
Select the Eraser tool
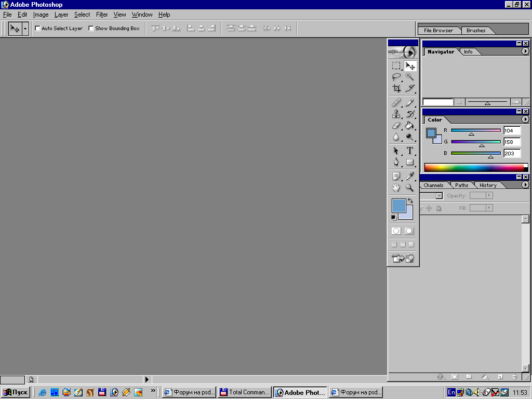coord(396,126)
